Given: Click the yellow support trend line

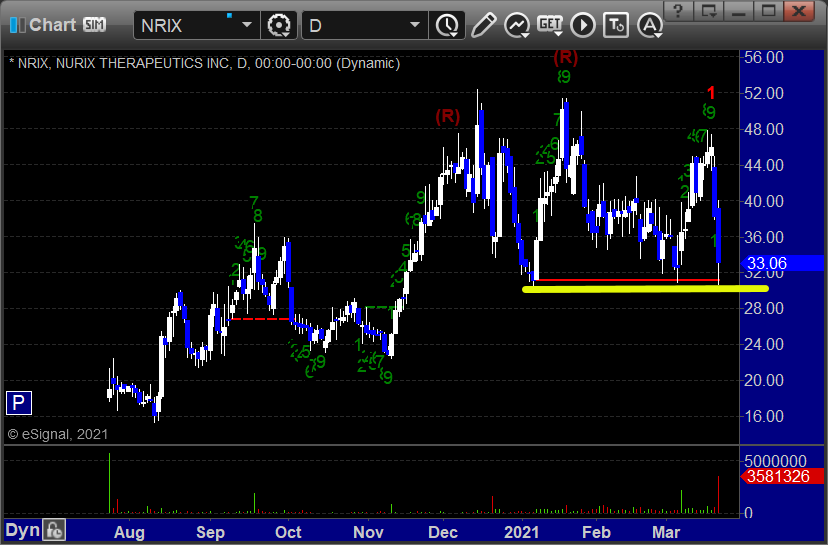Looking at the screenshot, I should 644,289.
